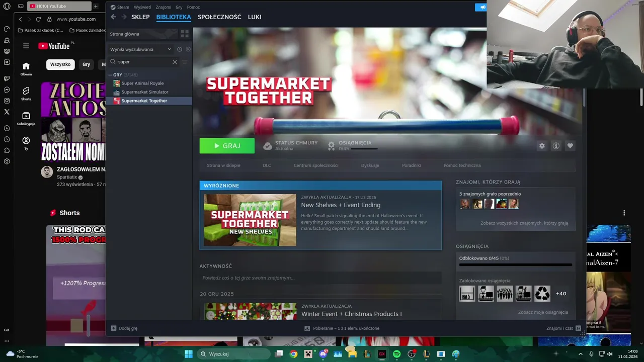Screen dimensions: 644x362
Task: Click the first friend avatar under Znajomi
Action: pyautogui.click(x=465, y=204)
